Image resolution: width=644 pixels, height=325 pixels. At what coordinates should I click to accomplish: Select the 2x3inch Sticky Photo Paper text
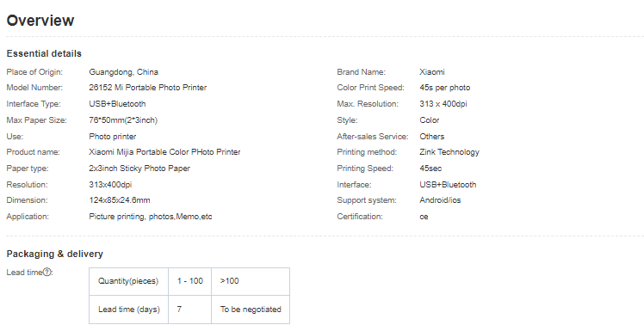pyautogui.click(x=139, y=169)
